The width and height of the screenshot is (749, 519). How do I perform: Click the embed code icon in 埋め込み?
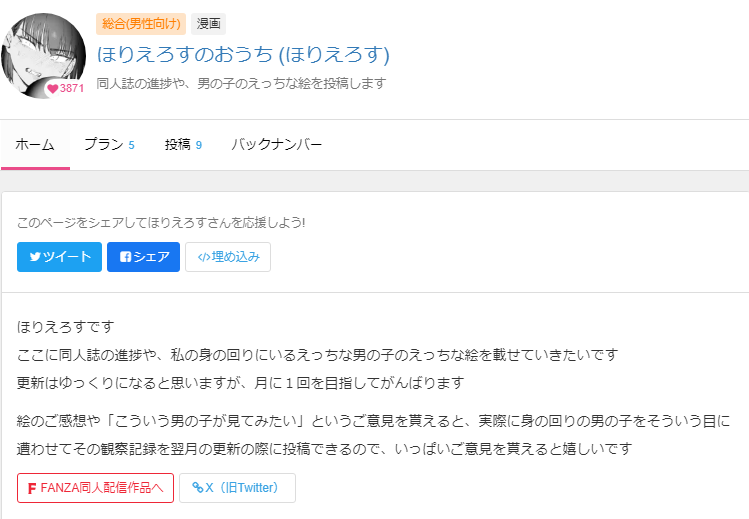[x=204, y=257]
